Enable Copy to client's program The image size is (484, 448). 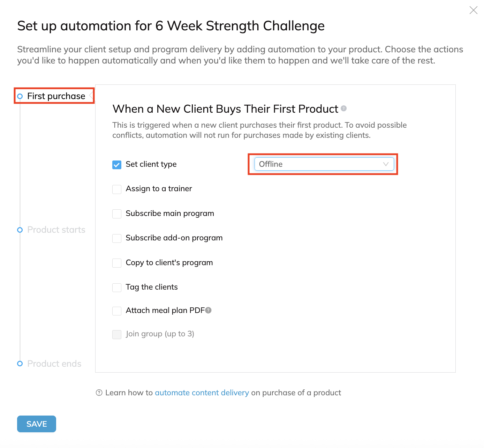click(x=117, y=263)
